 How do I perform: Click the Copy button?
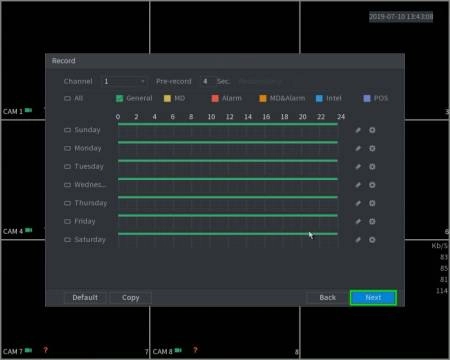(130, 298)
